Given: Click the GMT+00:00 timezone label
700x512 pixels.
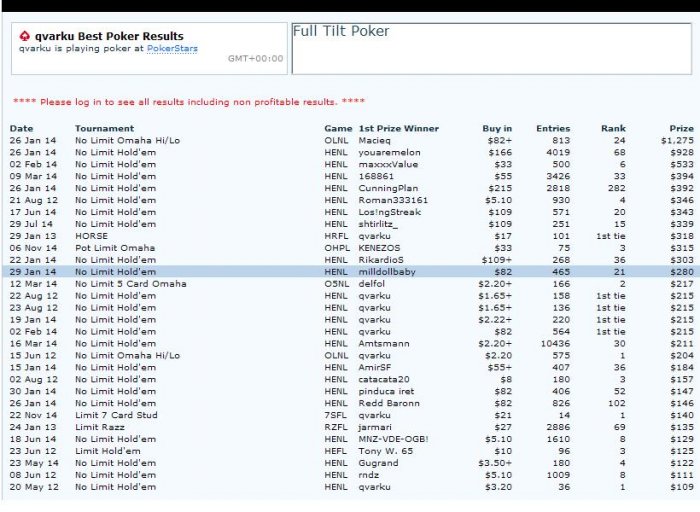Looking at the screenshot, I should (255, 58).
